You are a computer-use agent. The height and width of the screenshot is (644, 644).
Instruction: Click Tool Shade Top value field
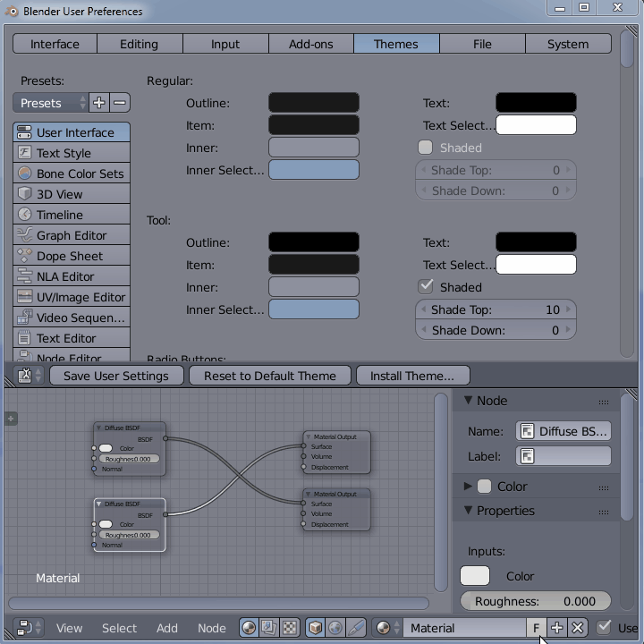pyautogui.click(x=496, y=309)
